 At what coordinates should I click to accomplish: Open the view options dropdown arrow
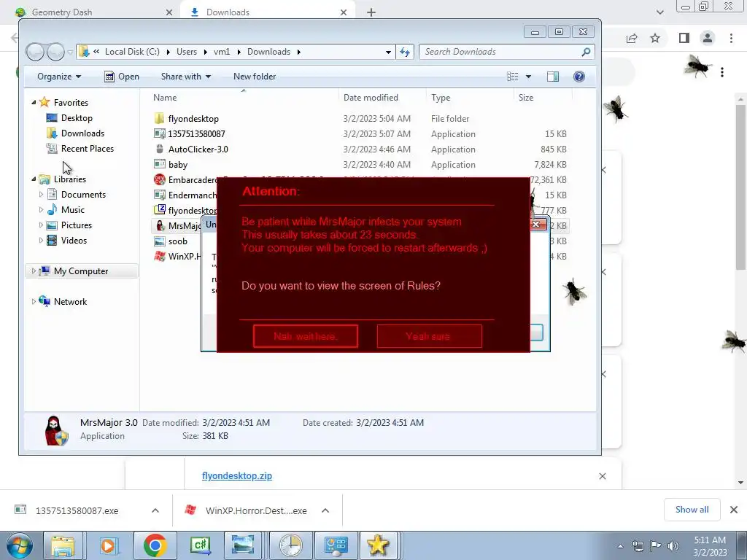click(x=528, y=76)
